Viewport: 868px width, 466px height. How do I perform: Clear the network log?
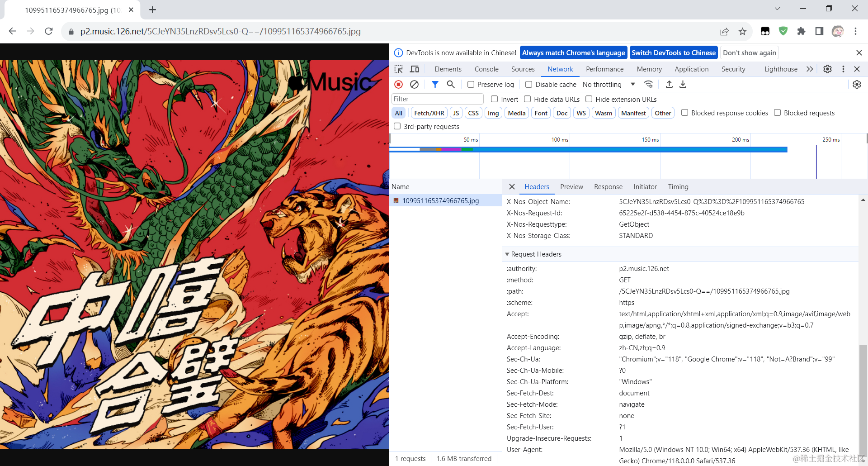point(414,84)
